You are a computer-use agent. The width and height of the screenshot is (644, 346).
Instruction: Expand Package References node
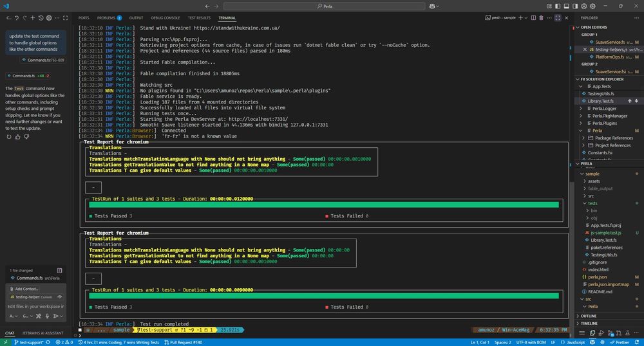coord(583,138)
